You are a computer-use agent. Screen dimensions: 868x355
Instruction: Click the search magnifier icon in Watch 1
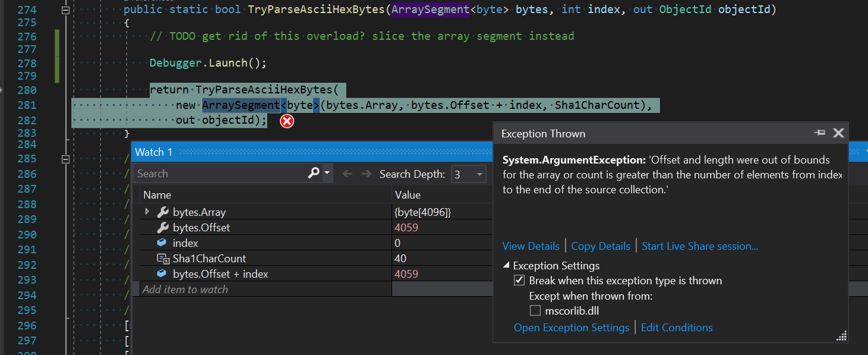313,173
